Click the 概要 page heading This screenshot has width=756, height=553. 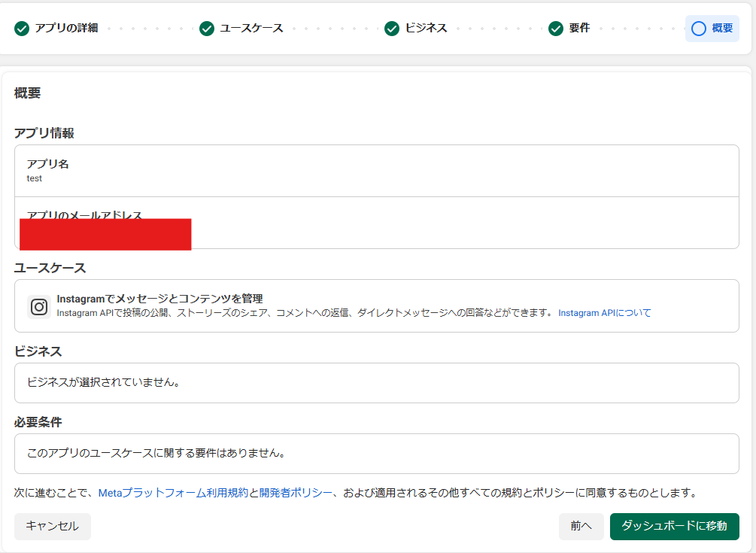[28, 93]
